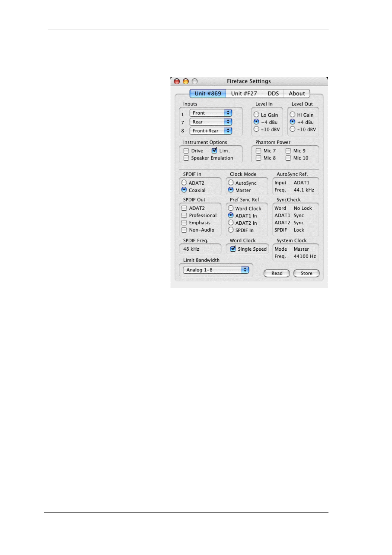Set Clock Mode to AutoSync
This screenshot has width=392, height=555.
(x=231, y=183)
